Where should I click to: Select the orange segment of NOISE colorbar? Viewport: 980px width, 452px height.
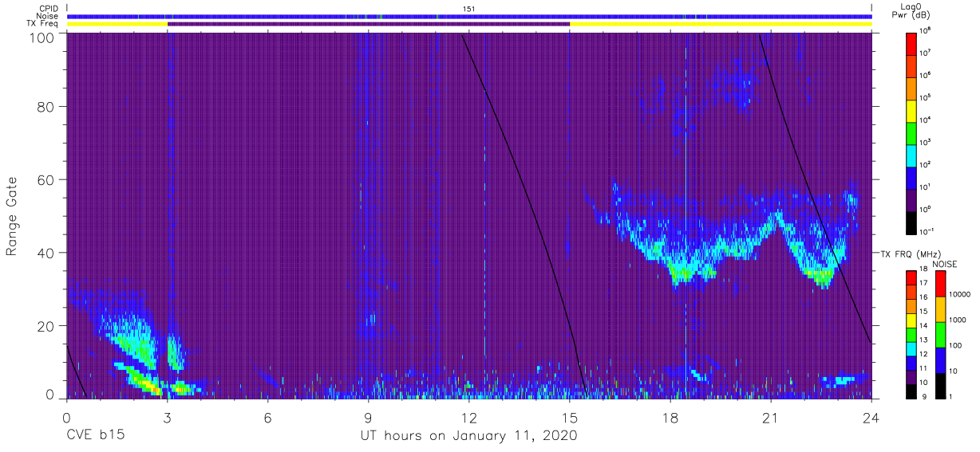(941, 309)
